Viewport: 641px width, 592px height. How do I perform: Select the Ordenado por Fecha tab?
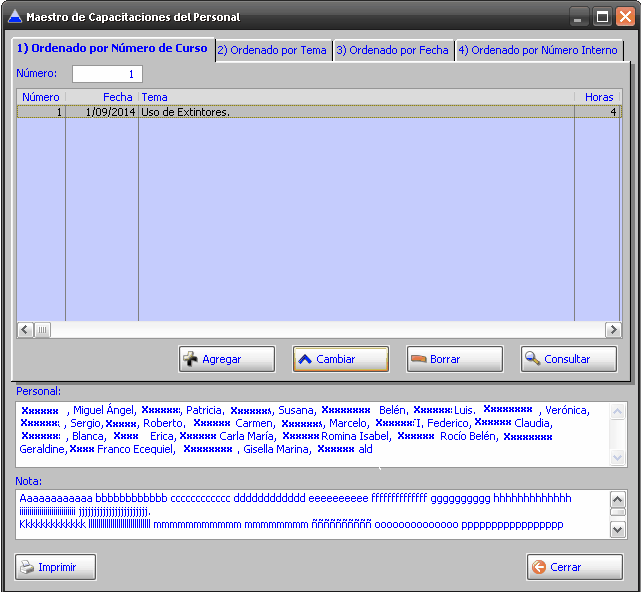(x=392, y=50)
